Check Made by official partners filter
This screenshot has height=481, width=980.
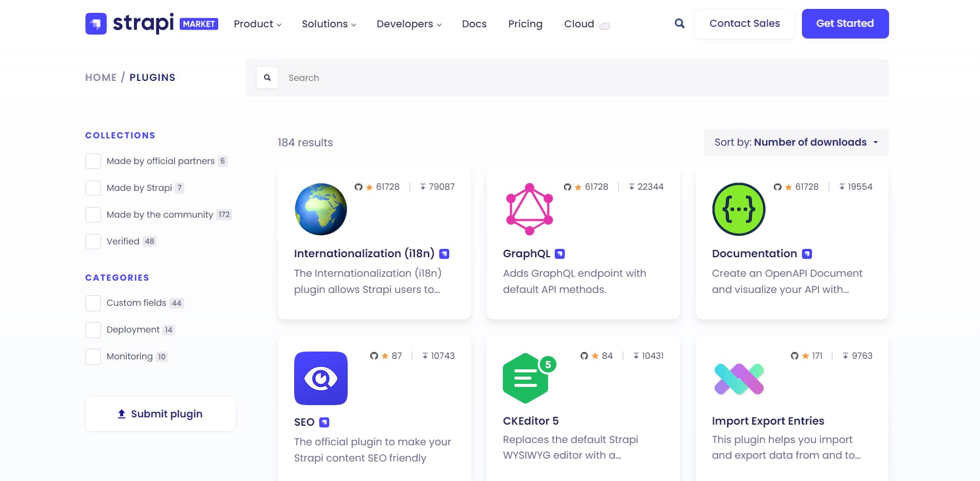(93, 161)
